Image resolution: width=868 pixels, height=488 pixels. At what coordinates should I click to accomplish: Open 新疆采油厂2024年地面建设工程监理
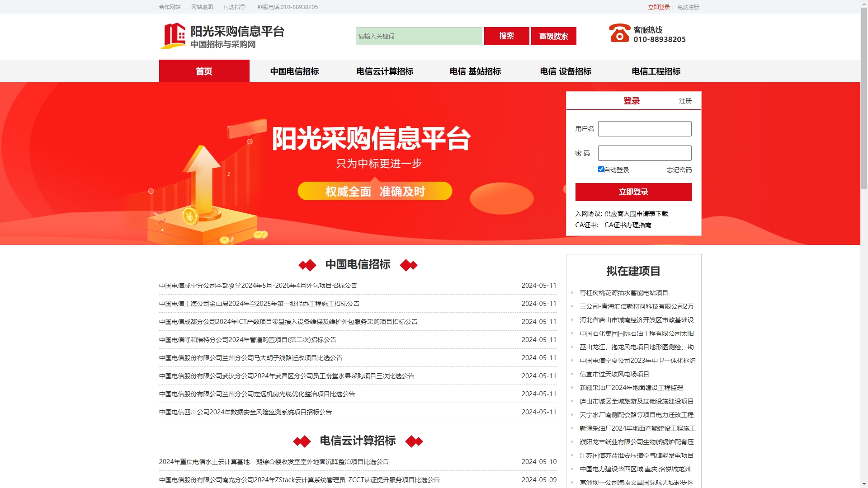pos(631,388)
